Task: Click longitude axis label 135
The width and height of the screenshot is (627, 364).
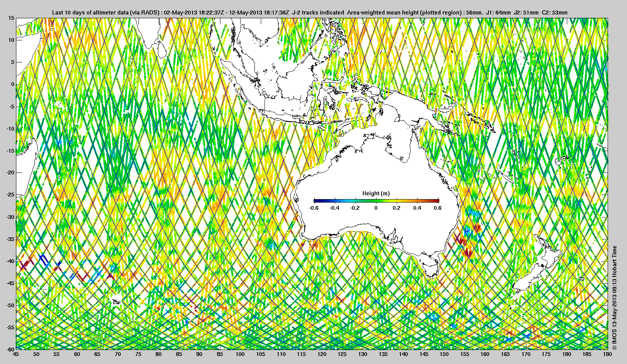Action: coord(383,354)
